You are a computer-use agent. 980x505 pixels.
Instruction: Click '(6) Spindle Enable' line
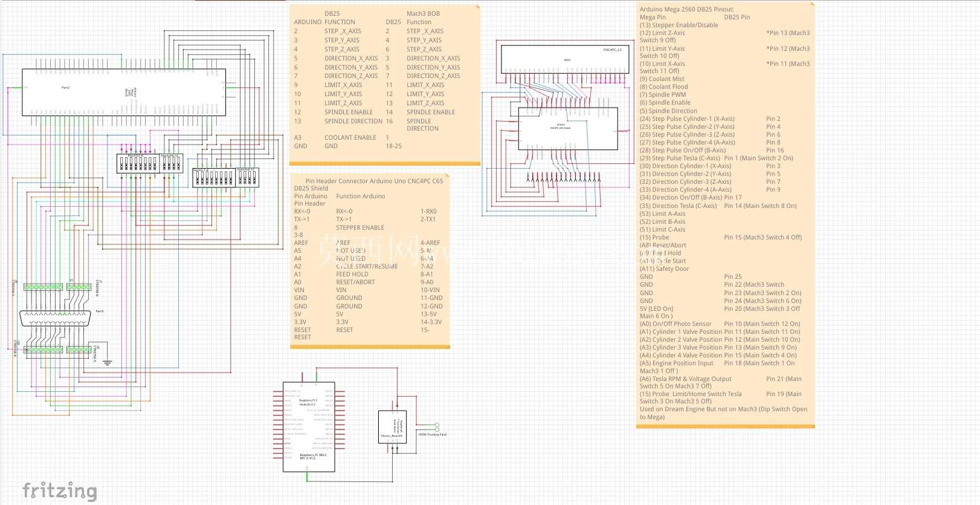(665, 102)
